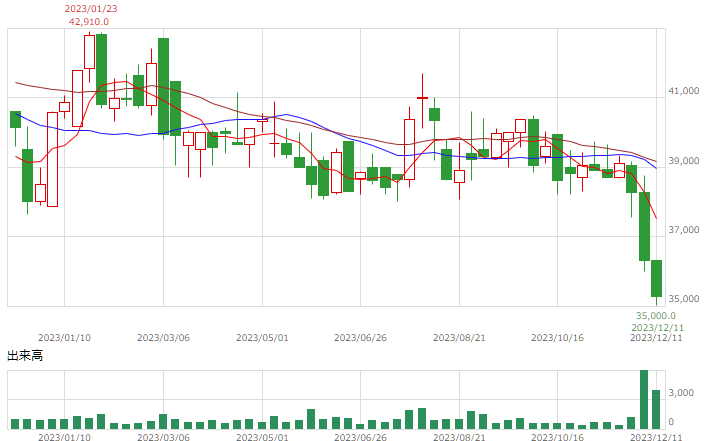Click the last volume bar at 2023/12/11
Screen dimensions: 709x441
tap(656, 409)
